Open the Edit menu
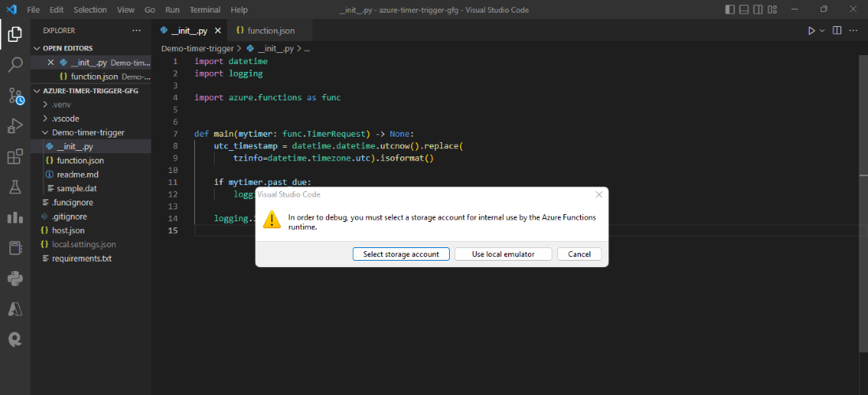Image resolution: width=868 pixels, height=395 pixels. click(x=56, y=9)
